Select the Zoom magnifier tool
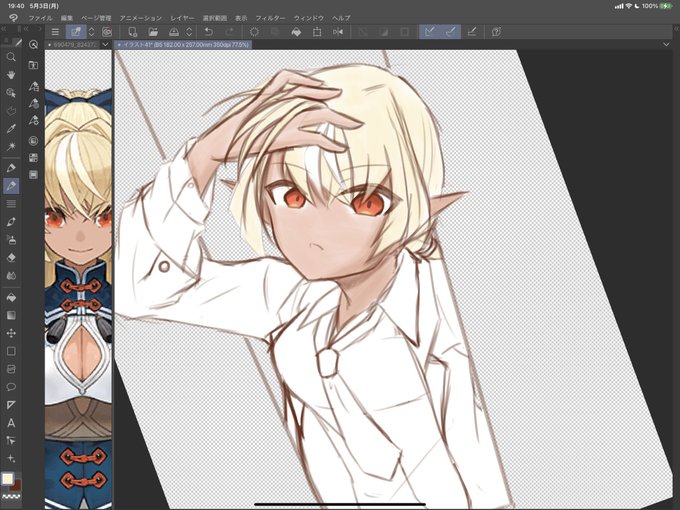Screen dimensions: 680x510 point(11,57)
